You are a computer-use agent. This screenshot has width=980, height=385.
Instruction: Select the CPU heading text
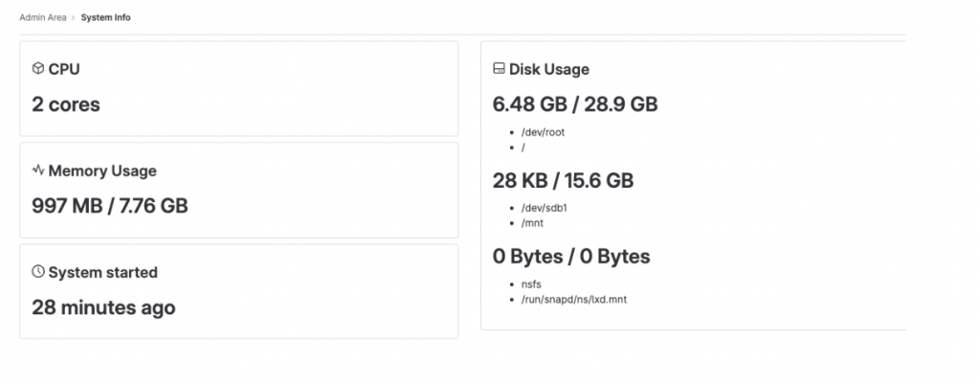64,69
